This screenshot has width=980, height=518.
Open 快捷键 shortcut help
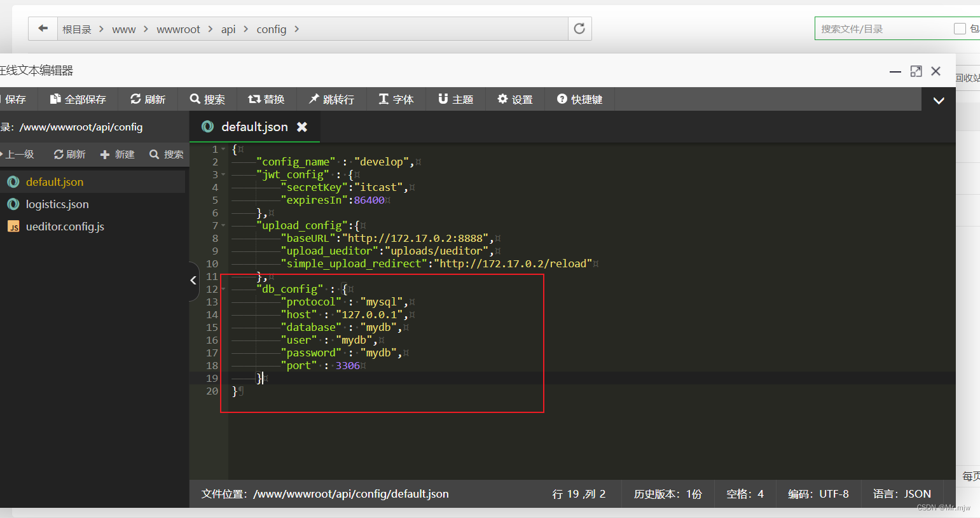pyautogui.click(x=579, y=99)
